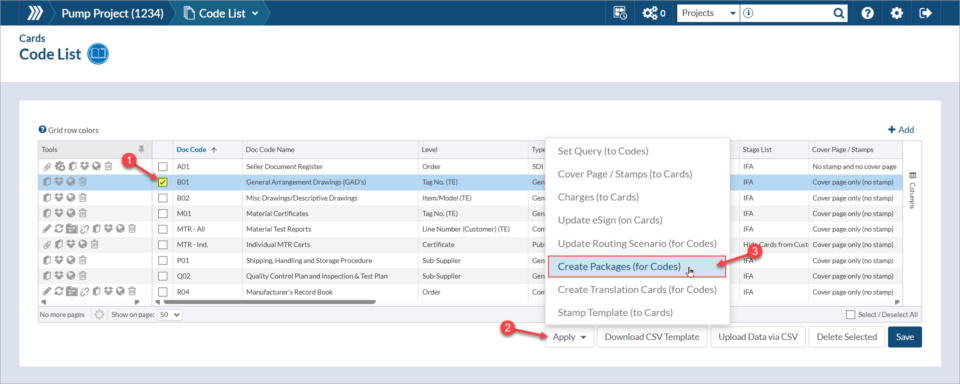Click the logout arrow icon
Screen dimensions: 960x384
point(926,13)
